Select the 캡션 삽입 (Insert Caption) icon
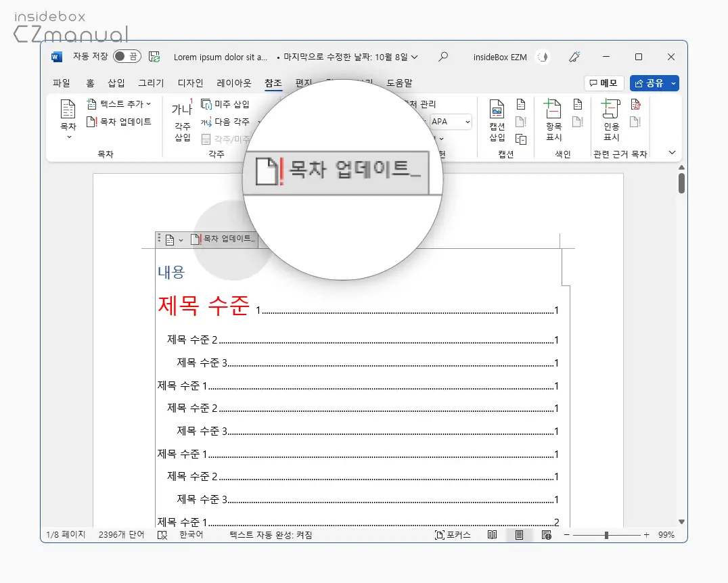This screenshot has height=583, width=728. click(x=497, y=118)
